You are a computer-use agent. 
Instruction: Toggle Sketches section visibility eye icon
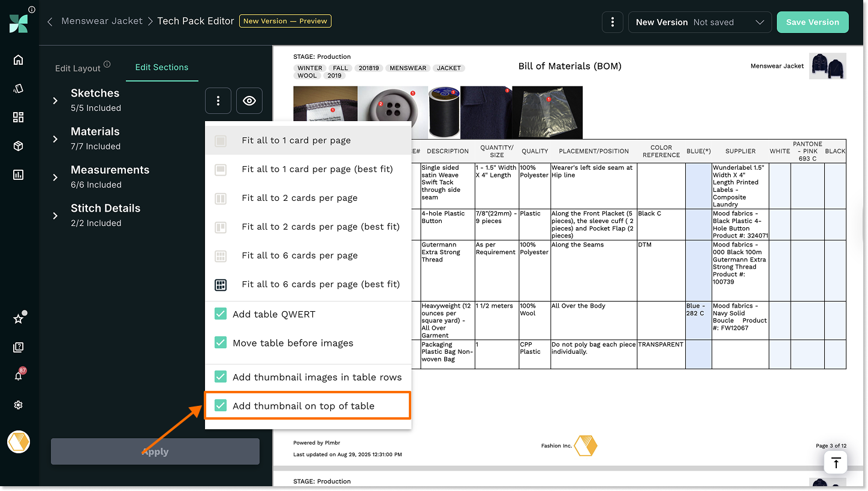249,101
